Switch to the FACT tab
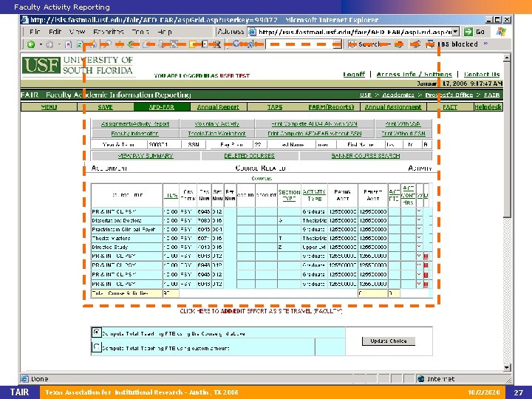This screenshot has width=532, height=399. coord(450,107)
